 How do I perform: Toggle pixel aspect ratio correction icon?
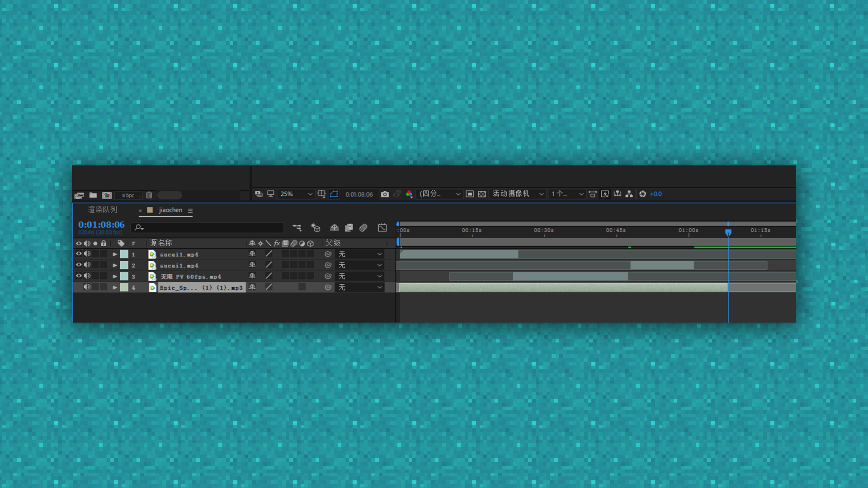click(x=593, y=194)
